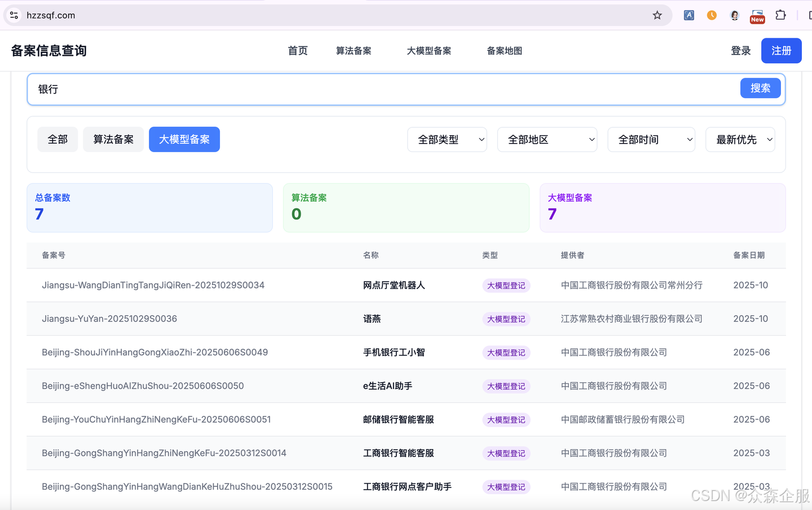Click the 登录 link
The width and height of the screenshot is (812, 510).
741,51
